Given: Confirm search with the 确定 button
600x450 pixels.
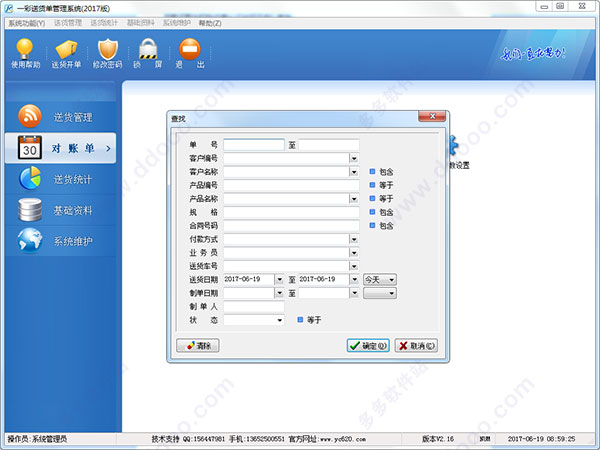Looking at the screenshot, I should point(368,346).
